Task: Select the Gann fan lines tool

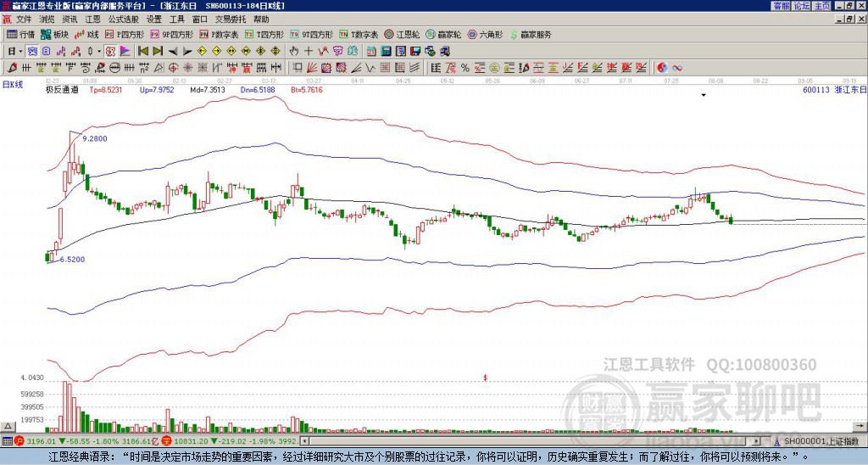Action: (x=312, y=68)
